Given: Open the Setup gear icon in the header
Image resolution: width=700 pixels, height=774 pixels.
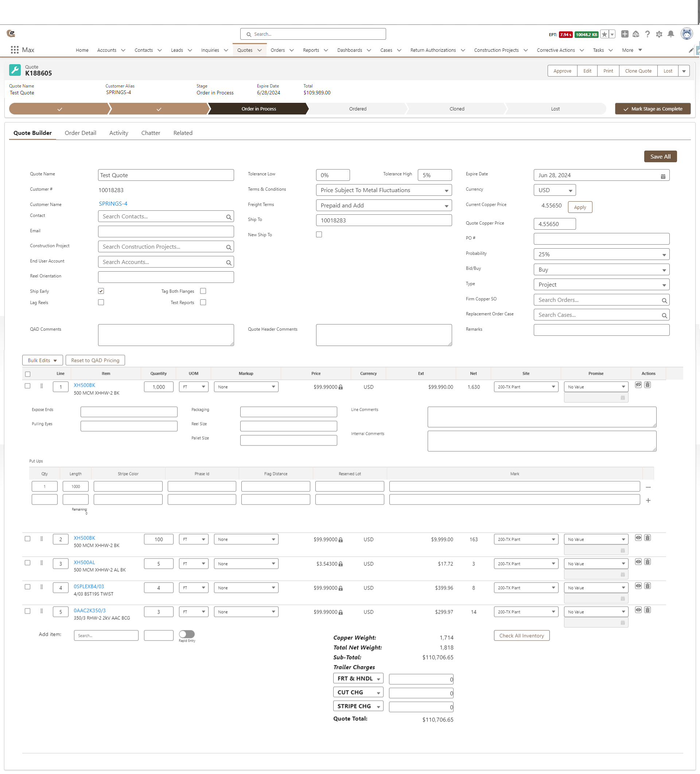Looking at the screenshot, I should tap(660, 34).
